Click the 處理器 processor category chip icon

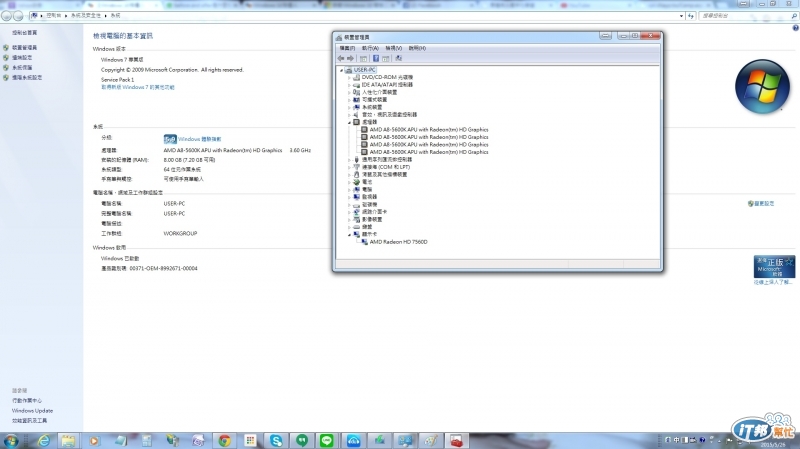click(x=357, y=122)
